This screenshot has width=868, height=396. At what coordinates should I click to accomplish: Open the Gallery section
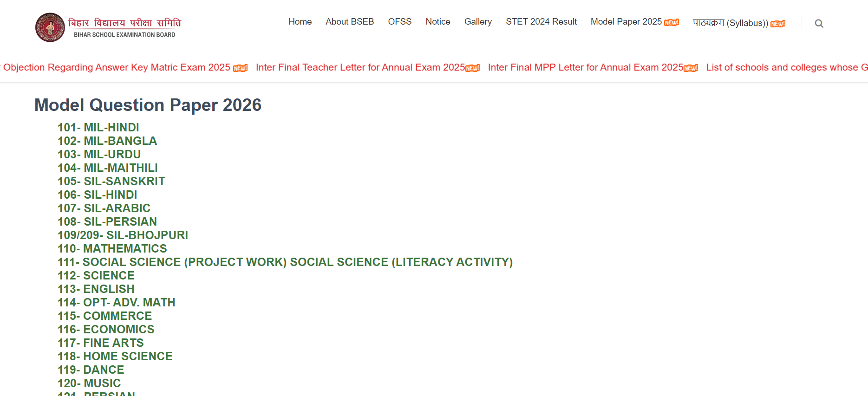[478, 21]
